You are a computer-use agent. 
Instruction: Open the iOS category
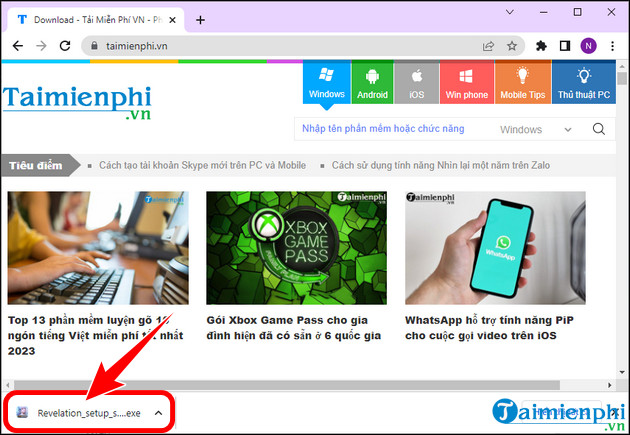417,82
